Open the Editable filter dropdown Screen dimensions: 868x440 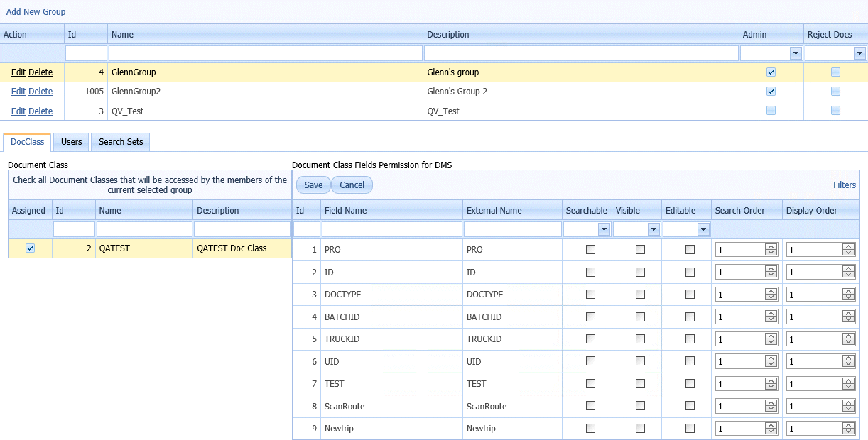(x=703, y=229)
